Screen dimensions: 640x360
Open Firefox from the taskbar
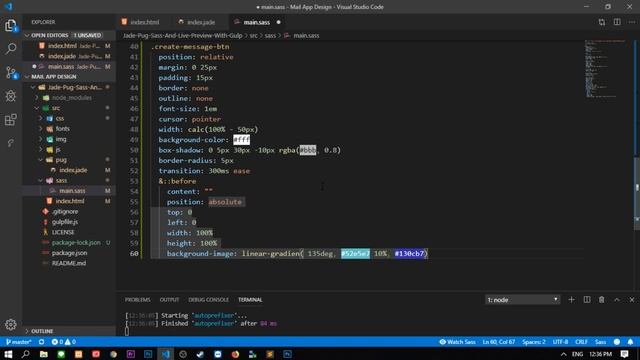coord(235,354)
